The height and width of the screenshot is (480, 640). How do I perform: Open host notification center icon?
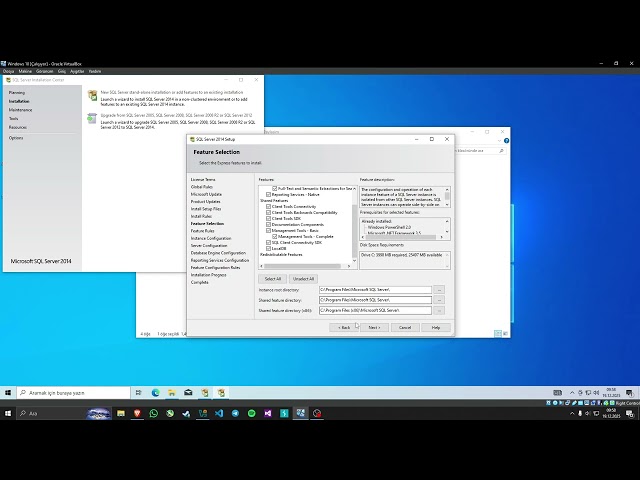click(630, 413)
